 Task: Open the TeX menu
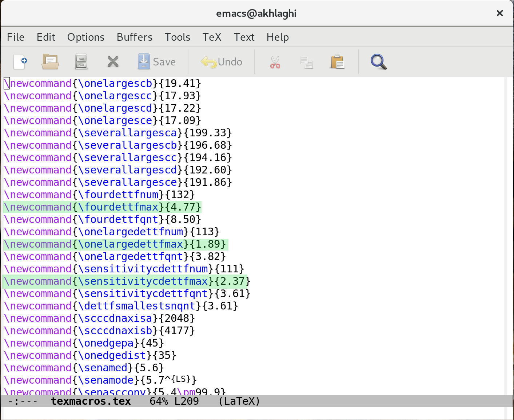click(212, 37)
